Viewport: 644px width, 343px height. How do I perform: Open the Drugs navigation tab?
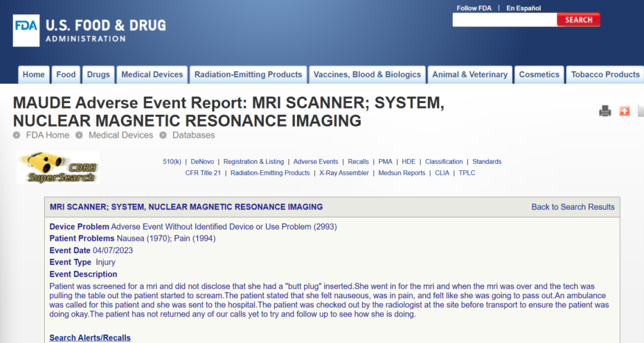click(x=98, y=74)
